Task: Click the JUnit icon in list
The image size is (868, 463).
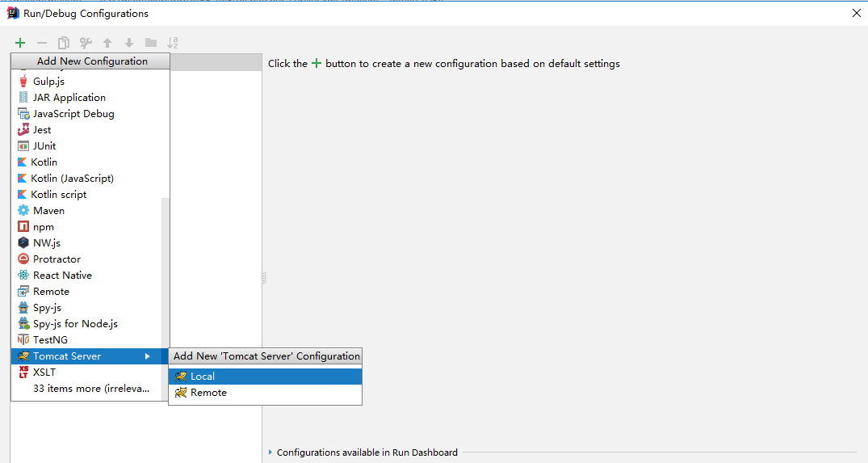Action: (23, 146)
